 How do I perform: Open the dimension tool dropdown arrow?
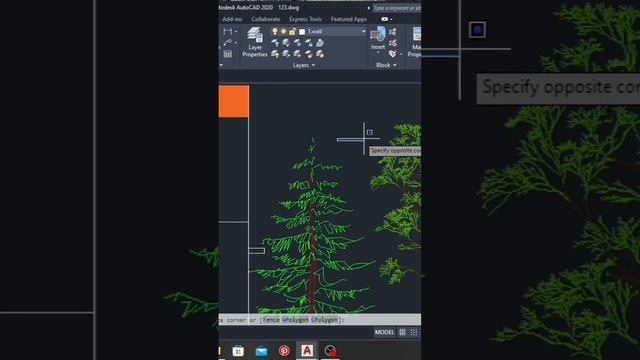236,31
